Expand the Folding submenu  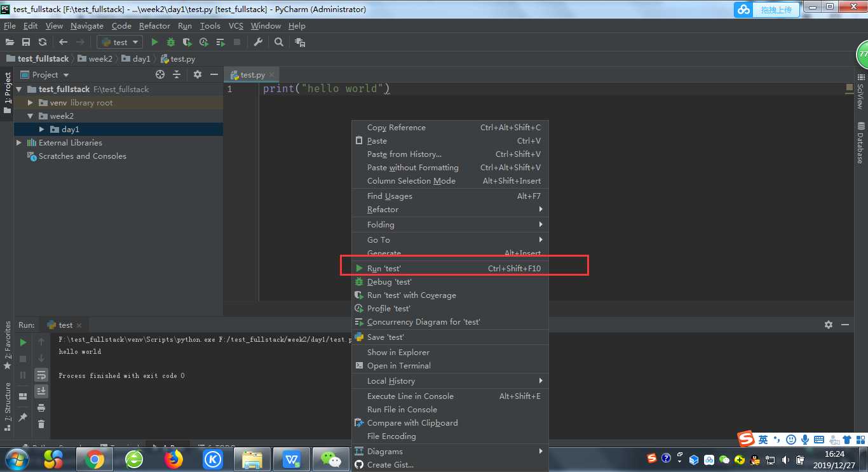(450, 224)
